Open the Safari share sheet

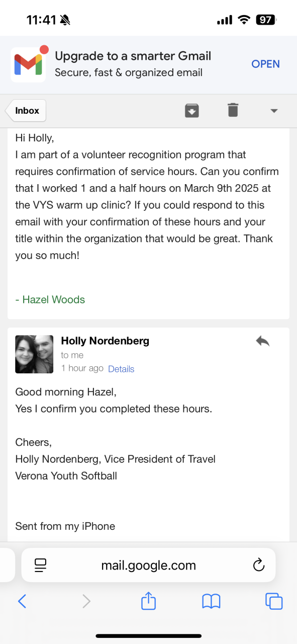click(148, 600)
